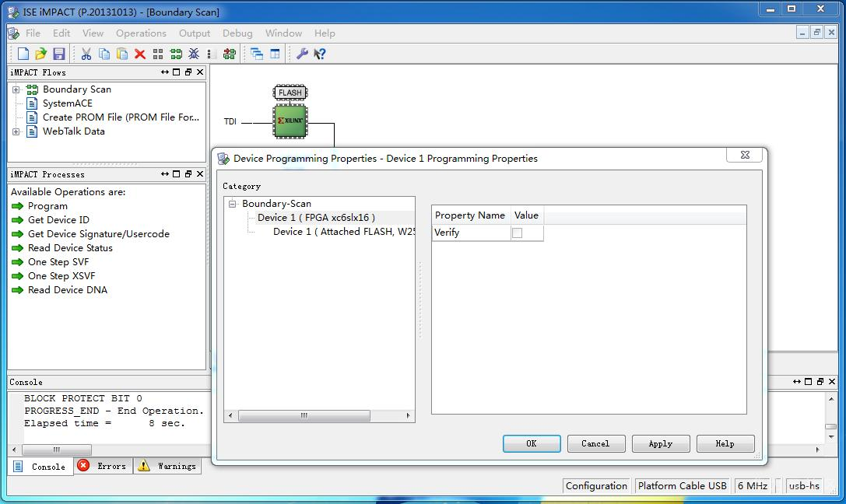
Task: Click the Apply button
Action: tap(661, 443)
